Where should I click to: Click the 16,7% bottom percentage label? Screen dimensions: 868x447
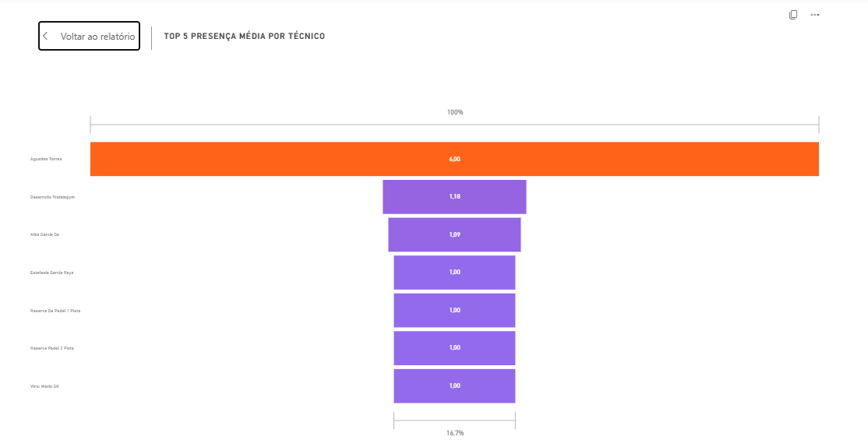tap(455, 433)
